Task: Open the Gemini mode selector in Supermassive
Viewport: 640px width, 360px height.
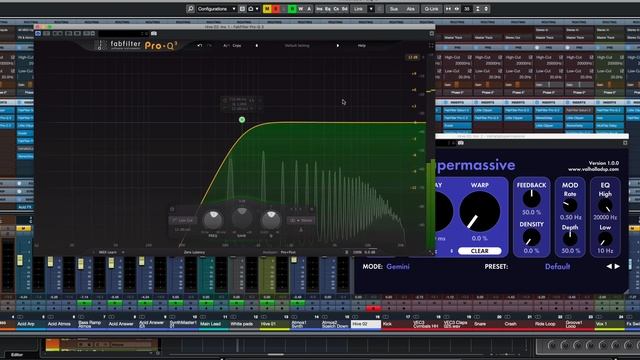Action: point(398,267)
